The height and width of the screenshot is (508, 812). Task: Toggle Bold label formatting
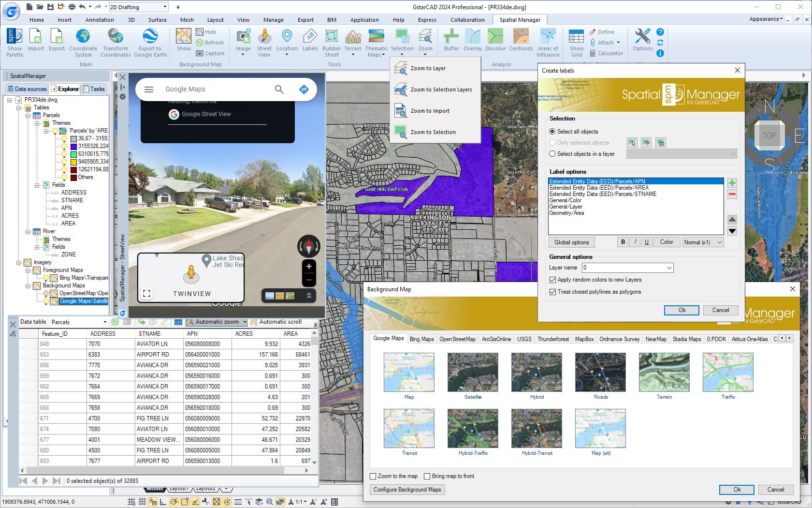[x=623, y=242]
